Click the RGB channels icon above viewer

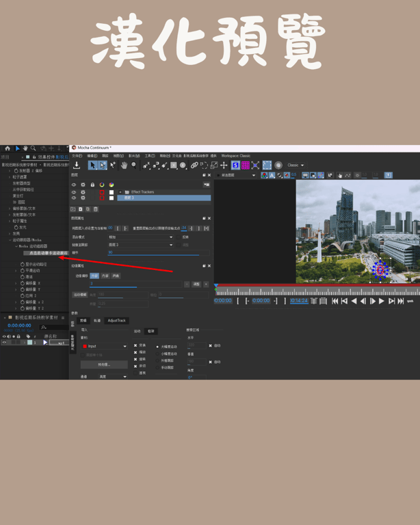(264, 175)
